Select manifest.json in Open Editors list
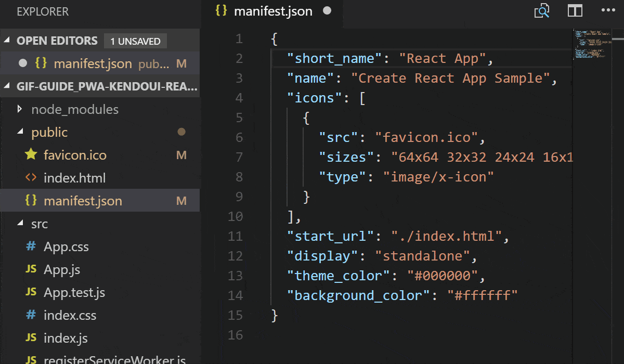 point(100,63)
